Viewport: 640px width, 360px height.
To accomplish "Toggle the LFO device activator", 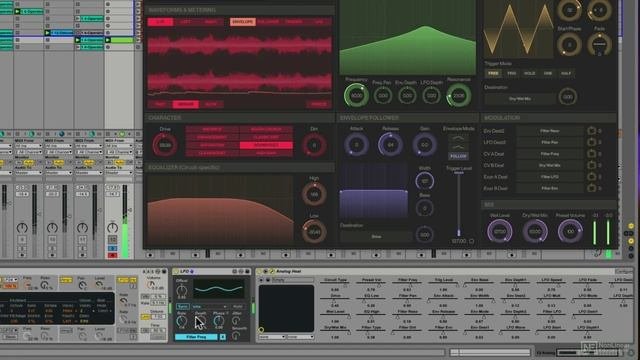I will [x=176, y=271].
